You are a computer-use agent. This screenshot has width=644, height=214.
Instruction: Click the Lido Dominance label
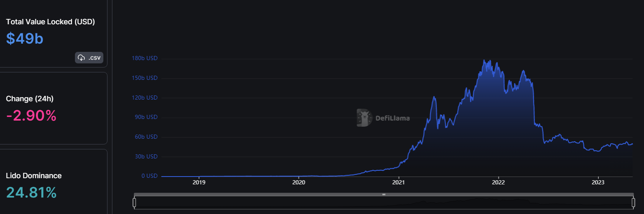[34, 176]
